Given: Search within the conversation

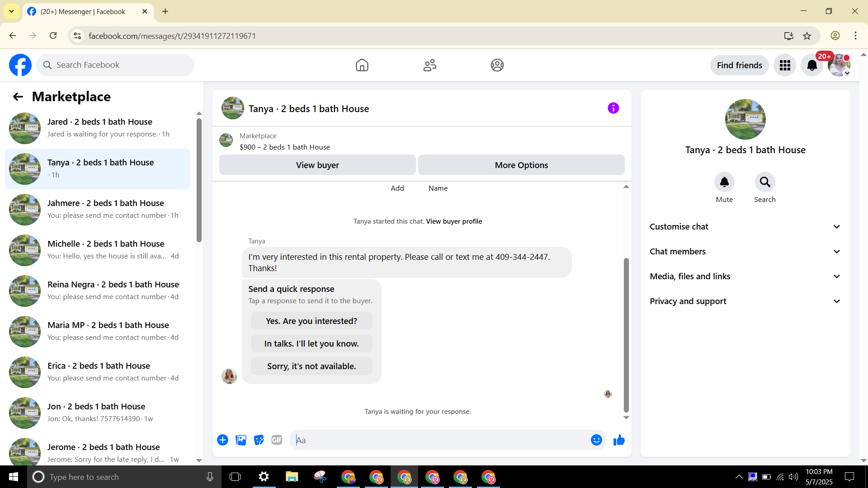Looking at the screenshot, I should tap(764, 182).
